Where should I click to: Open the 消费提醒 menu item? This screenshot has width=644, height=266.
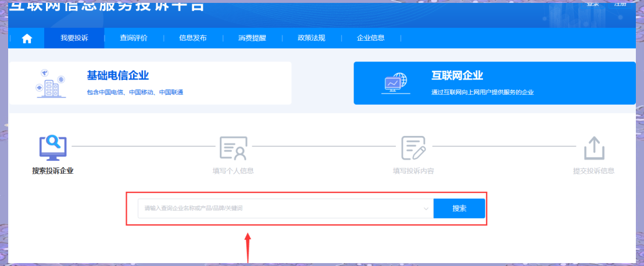252,38
